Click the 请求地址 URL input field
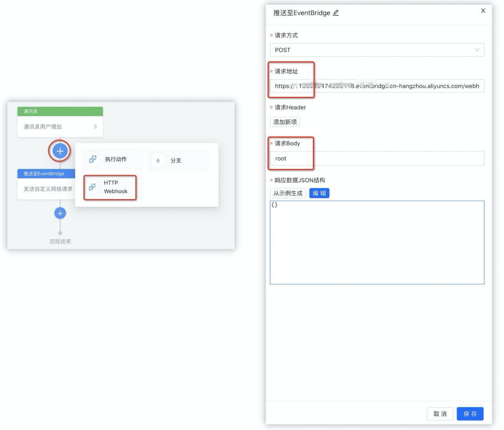The image size is (504, 430). pyautogui.click(x=377, y=86)
